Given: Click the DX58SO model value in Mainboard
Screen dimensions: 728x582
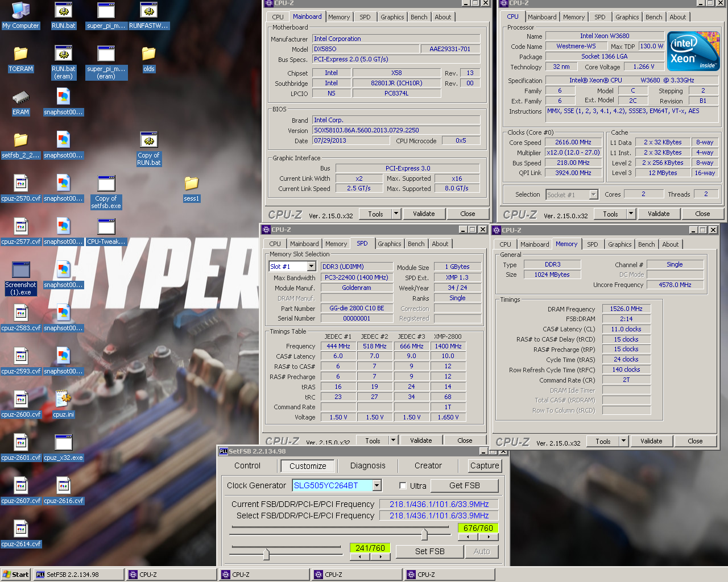Looking at the screenshot, I should point(366,49).
